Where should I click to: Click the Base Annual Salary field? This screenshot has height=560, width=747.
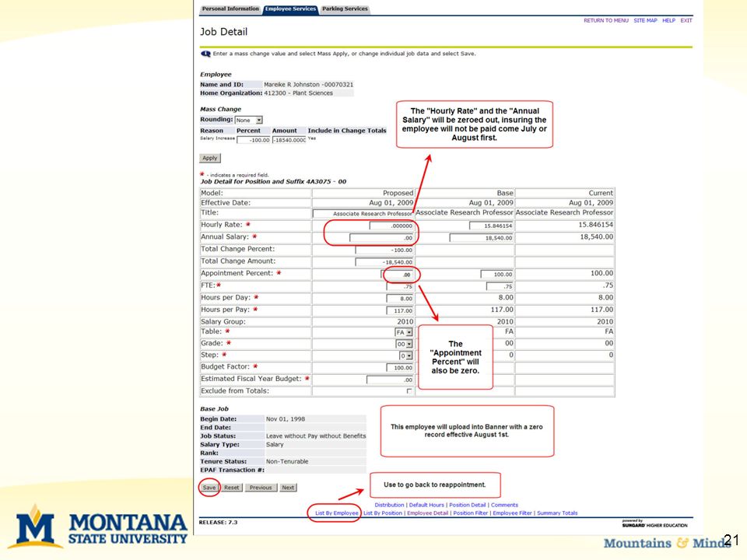tap(481, 238)
